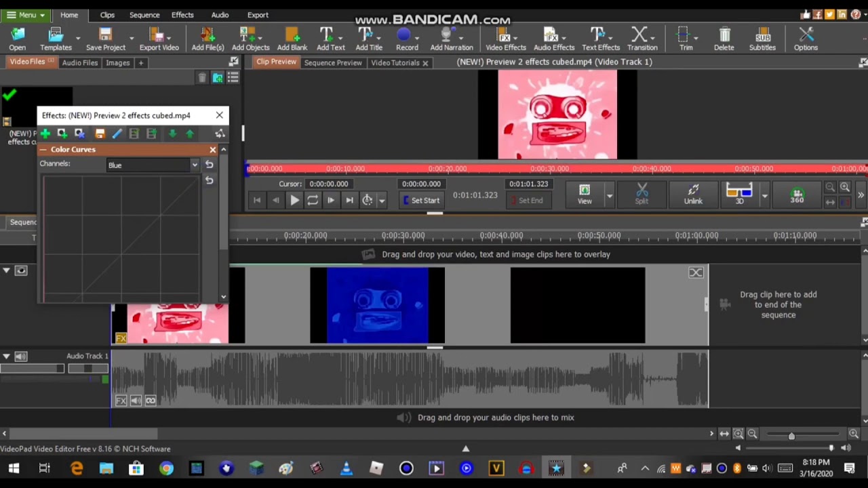
Task: Select the blue clip thumbnail on the timeline
Action: click(378, 305)
